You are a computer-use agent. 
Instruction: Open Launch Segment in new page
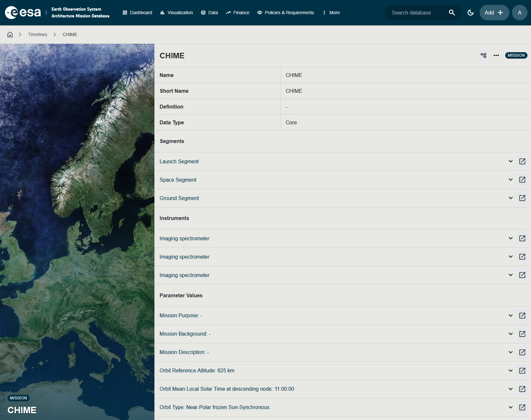[522, 161]
